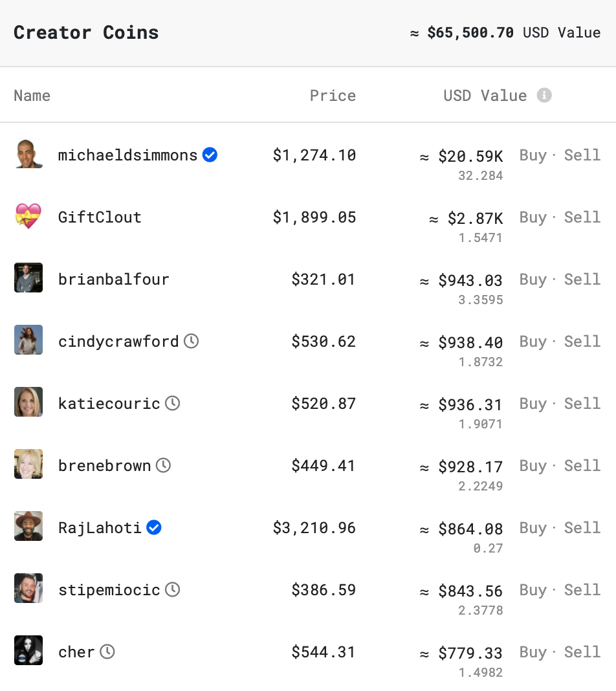The height and width of the screenshot is (691, 616).
Task: Click RajLahoti blue verified badge
Action: click(154, 527)
